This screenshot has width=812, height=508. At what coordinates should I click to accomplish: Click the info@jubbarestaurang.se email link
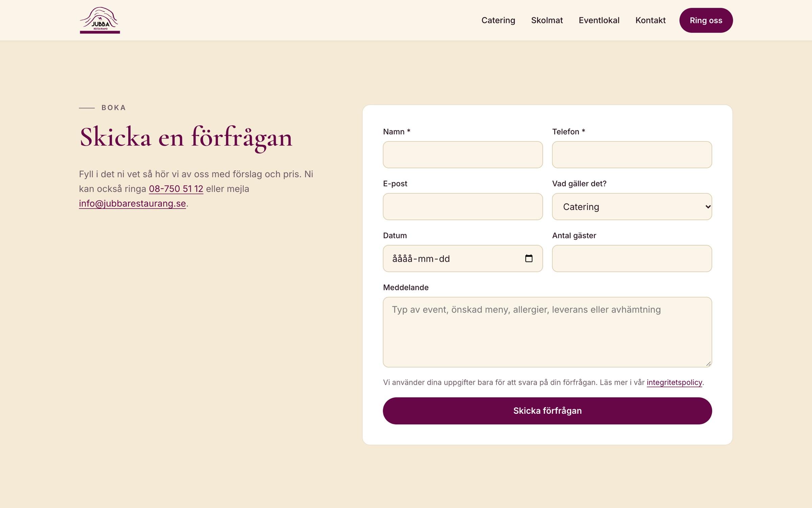tap(132, 203)
